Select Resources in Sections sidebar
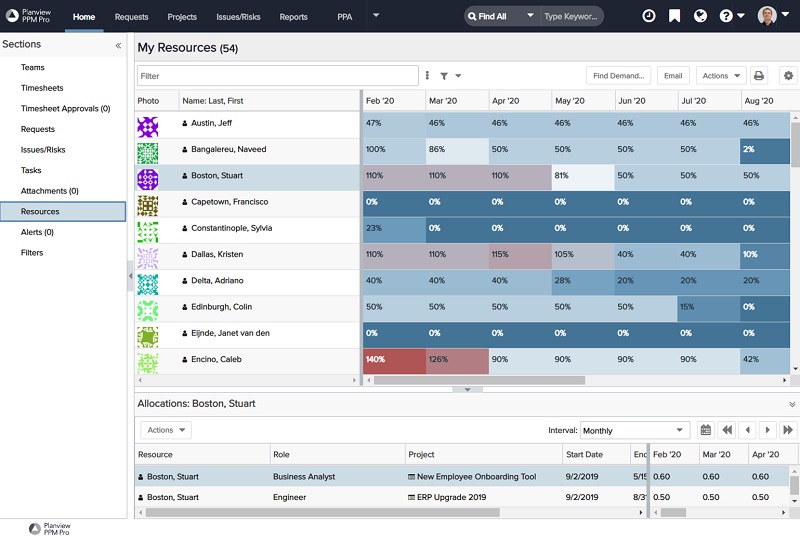Viewport: 800px width, 538px height. point(63,211)
